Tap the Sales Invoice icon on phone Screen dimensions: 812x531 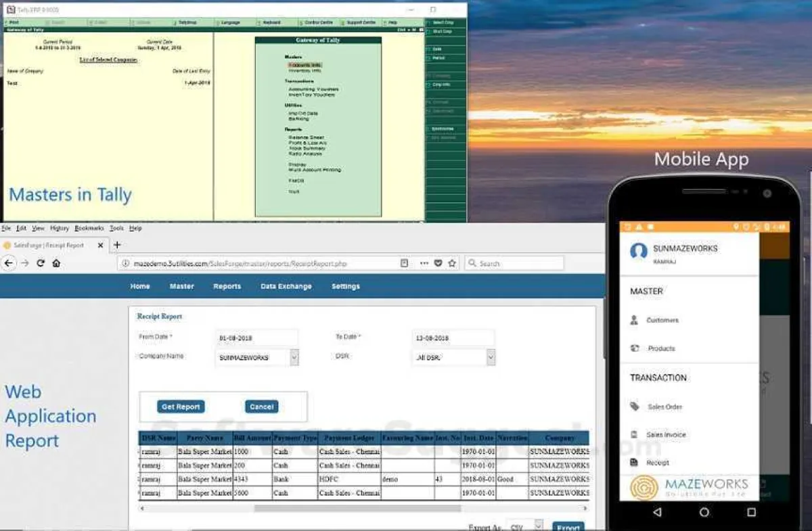(x=634, y=434)
